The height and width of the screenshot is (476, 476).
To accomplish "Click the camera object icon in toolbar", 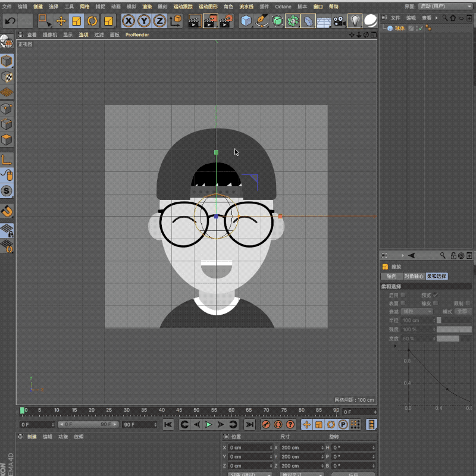I will pos(339,21).
